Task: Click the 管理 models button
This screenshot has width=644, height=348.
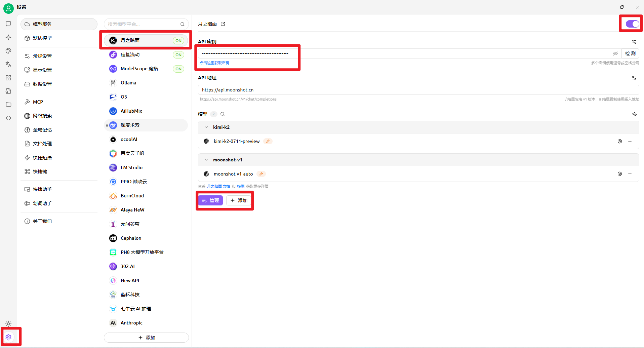Action: 210,200
